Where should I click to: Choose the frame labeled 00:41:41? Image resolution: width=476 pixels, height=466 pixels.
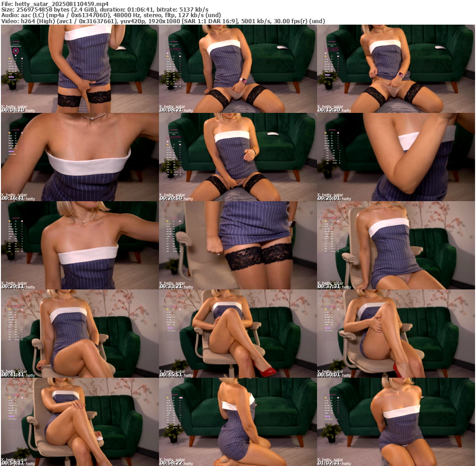pyautogui.click(x=79, y=334)
